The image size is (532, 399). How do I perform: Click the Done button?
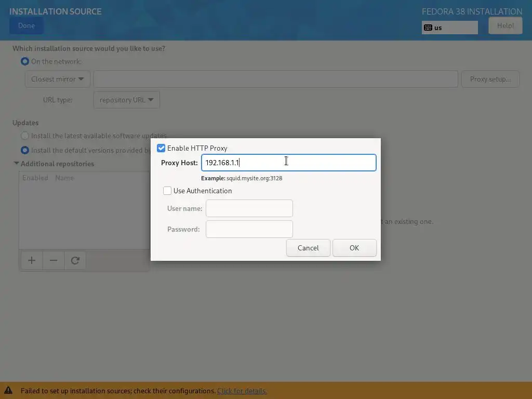coord(26,26)
